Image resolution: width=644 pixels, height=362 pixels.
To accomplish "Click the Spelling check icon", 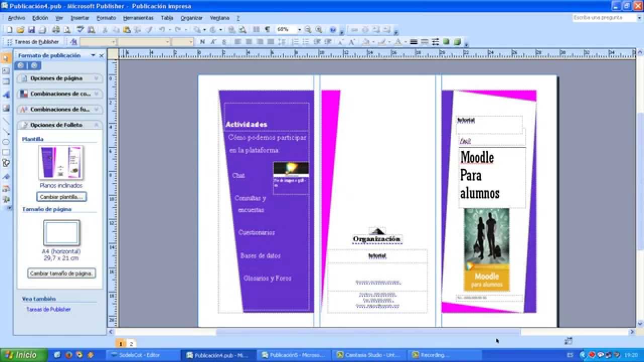I will (80, 30).
